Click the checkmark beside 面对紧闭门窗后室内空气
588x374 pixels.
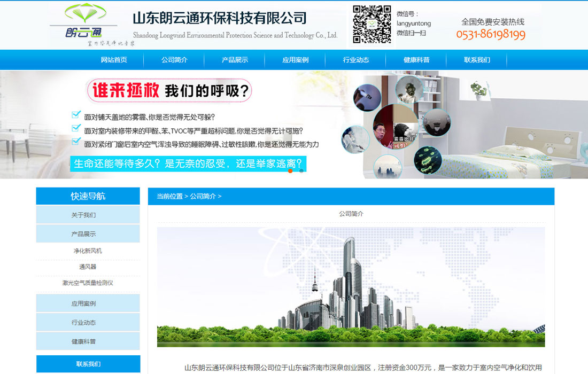click(x=76, y=142)
